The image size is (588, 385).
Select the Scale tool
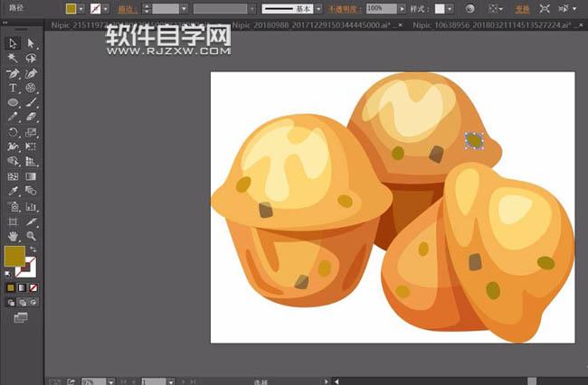click(31, 132)
